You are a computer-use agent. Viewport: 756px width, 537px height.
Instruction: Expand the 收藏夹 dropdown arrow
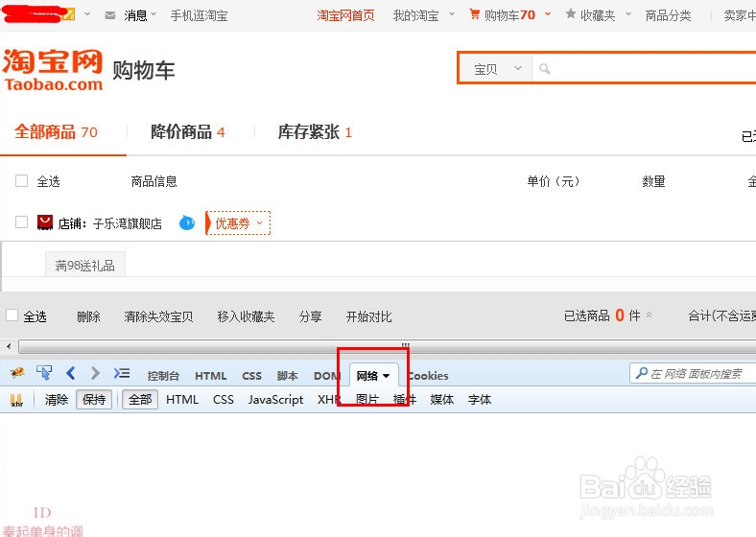click(628, 14)
